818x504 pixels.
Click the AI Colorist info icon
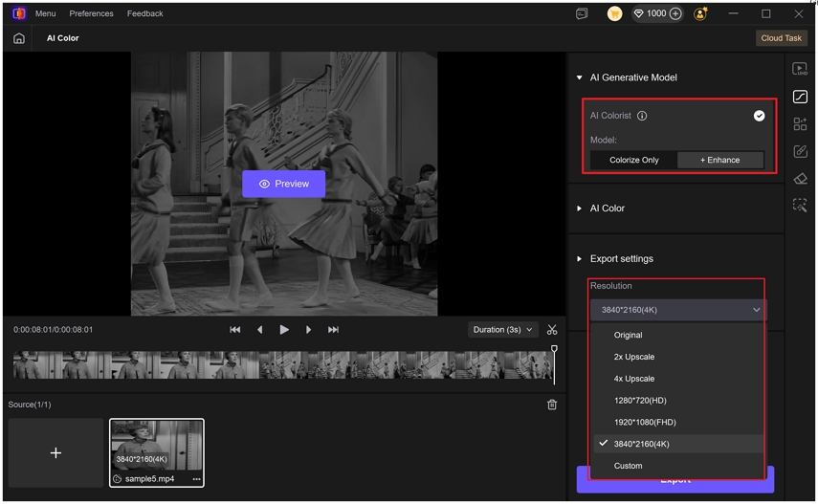tap(642, 116)
